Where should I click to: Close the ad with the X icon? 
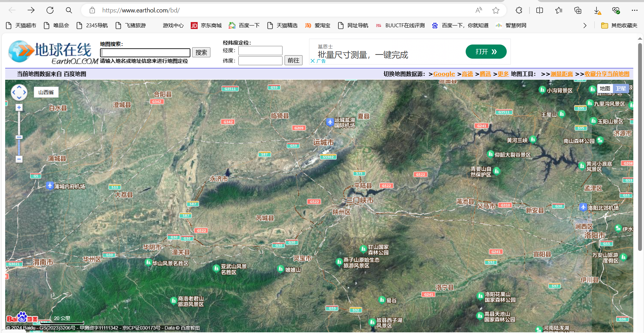313,61
